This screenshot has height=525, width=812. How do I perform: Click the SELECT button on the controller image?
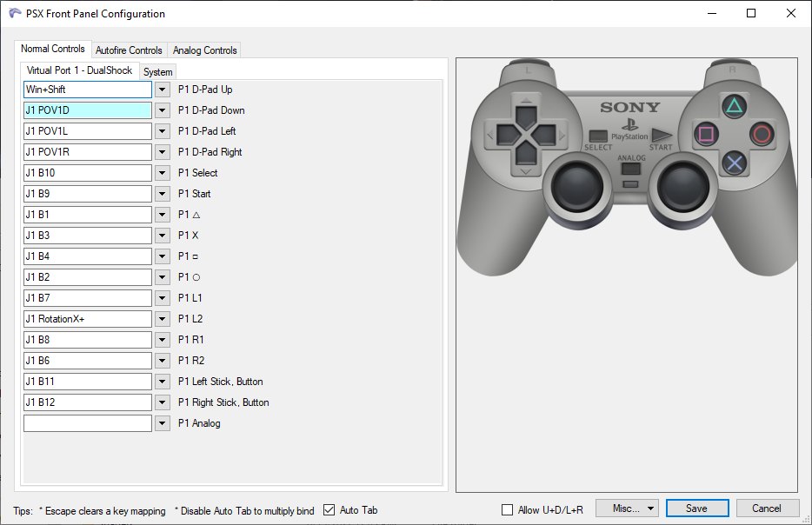pos(598,135)
